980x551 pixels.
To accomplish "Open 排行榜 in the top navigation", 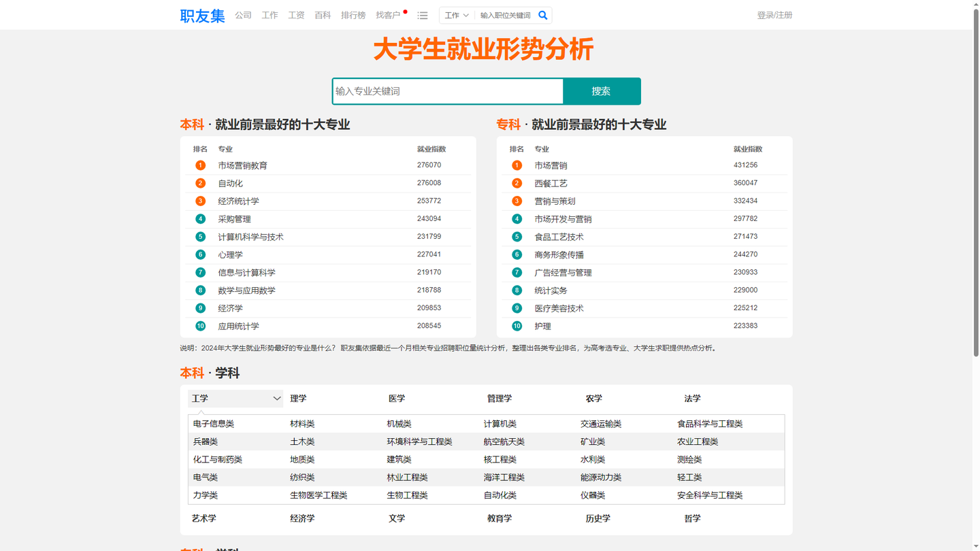I will click(353, 15).
